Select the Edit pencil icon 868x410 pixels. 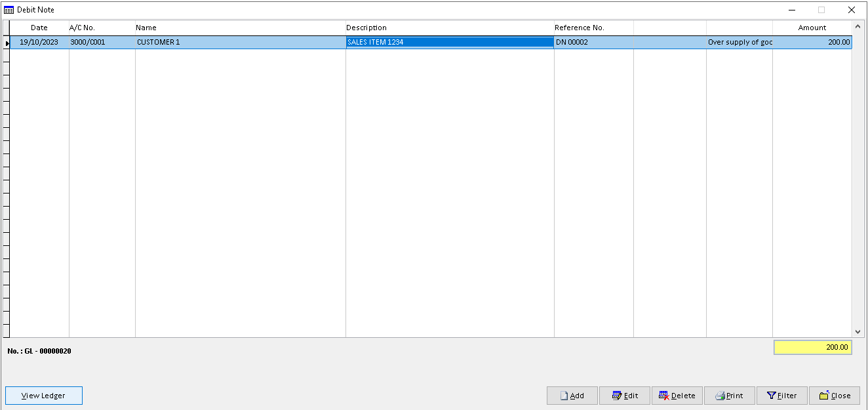click(x=616, y=396)
